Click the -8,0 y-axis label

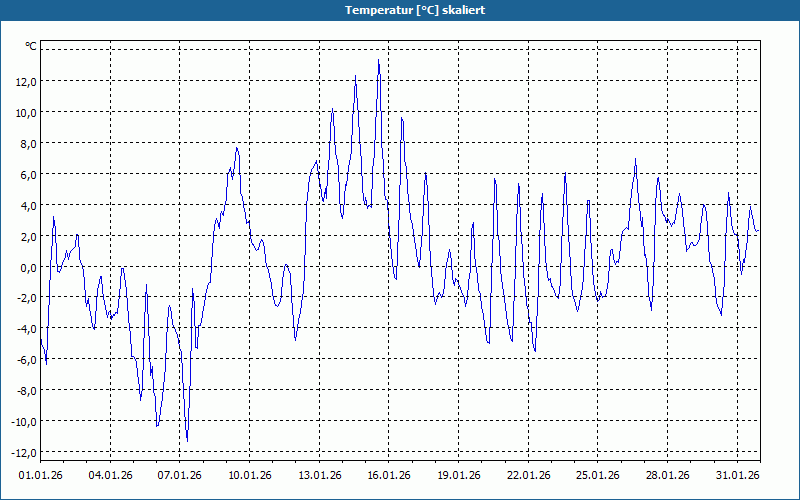coord(27,391)
